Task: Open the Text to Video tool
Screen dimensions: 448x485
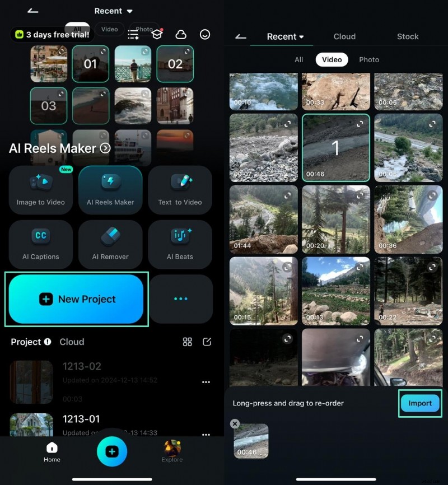Action: (180, 190)
